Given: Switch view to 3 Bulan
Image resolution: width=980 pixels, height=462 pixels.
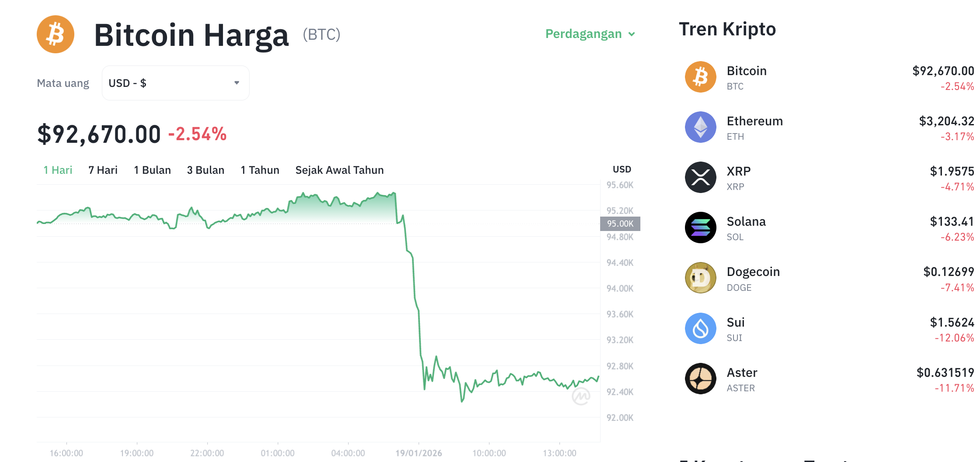Looking at the screenshot, I should tap(205, 170).
